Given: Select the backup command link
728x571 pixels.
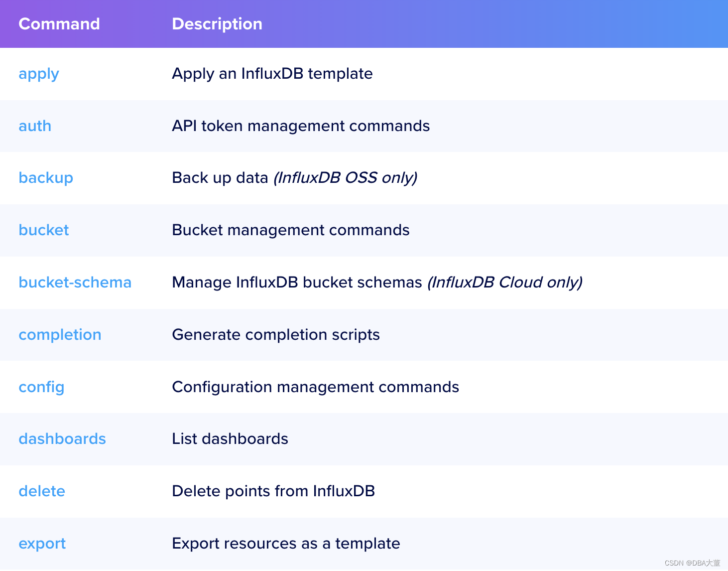Looking at the screenshot, I should coord(46,178).
